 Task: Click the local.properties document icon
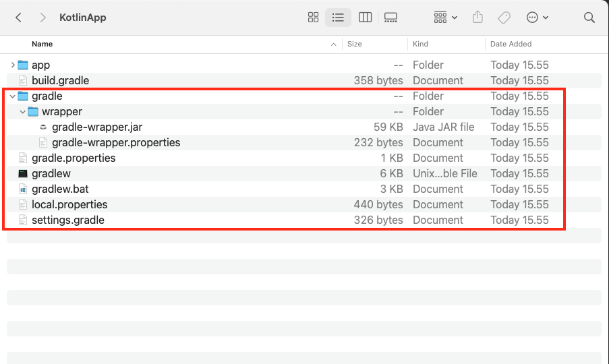[23, 204]
